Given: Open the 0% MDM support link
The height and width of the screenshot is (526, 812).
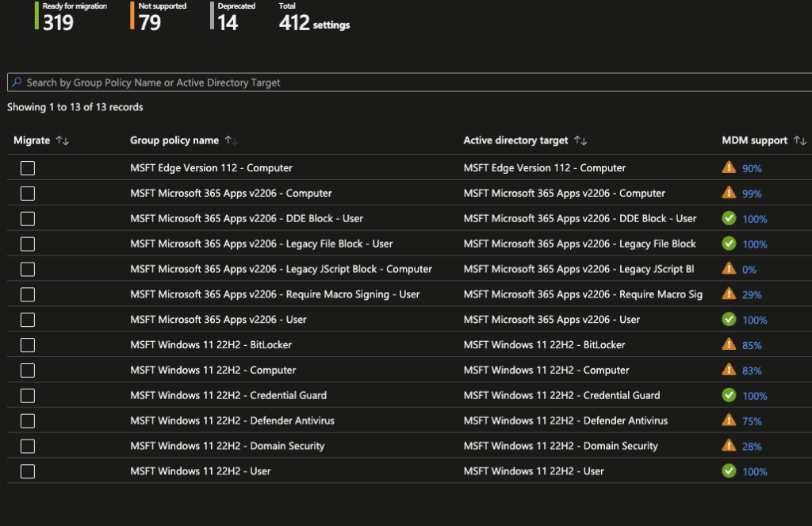Looking at the screenshot, I should [749, 270].
